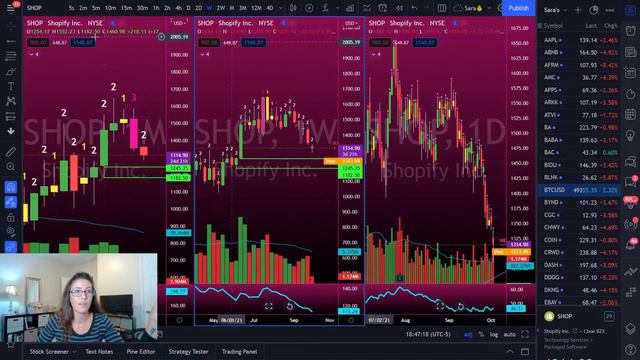Click the blue Publish button

518,8
